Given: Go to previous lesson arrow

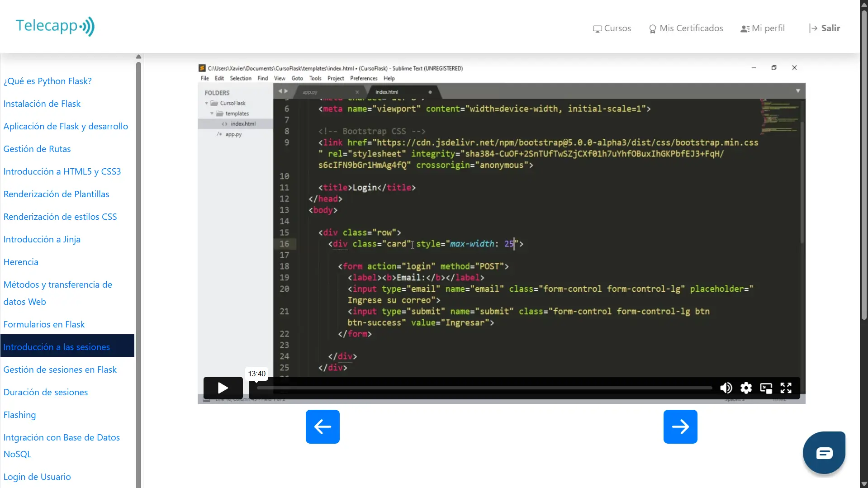Looking at the screenshot, I should pos(323,426).
